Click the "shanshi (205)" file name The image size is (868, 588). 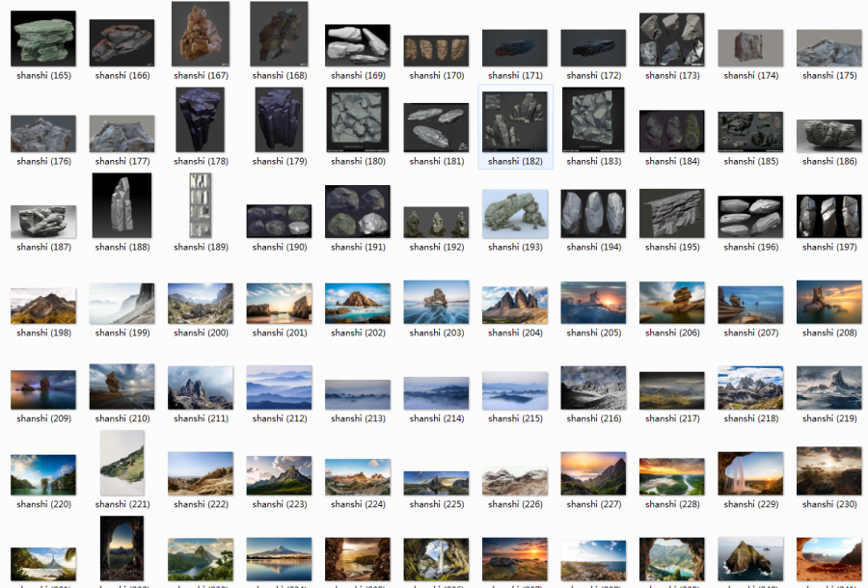coord(593,333)
